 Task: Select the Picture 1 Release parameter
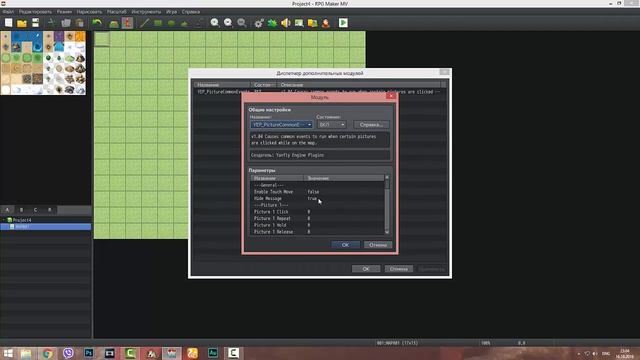318,232
